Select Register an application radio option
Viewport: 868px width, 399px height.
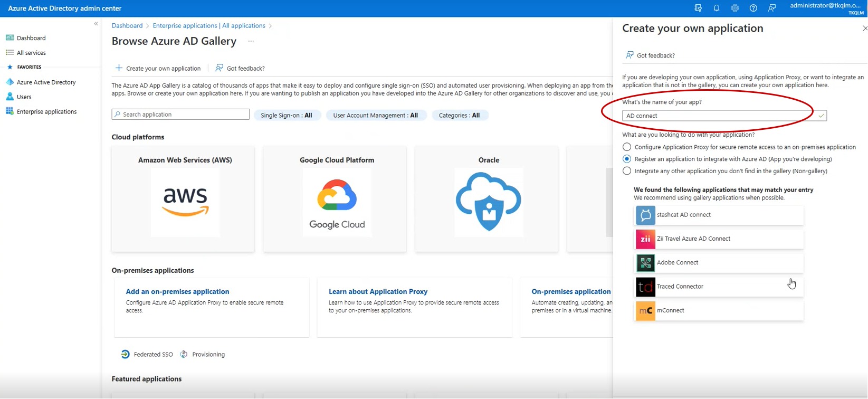pos(627,159)
